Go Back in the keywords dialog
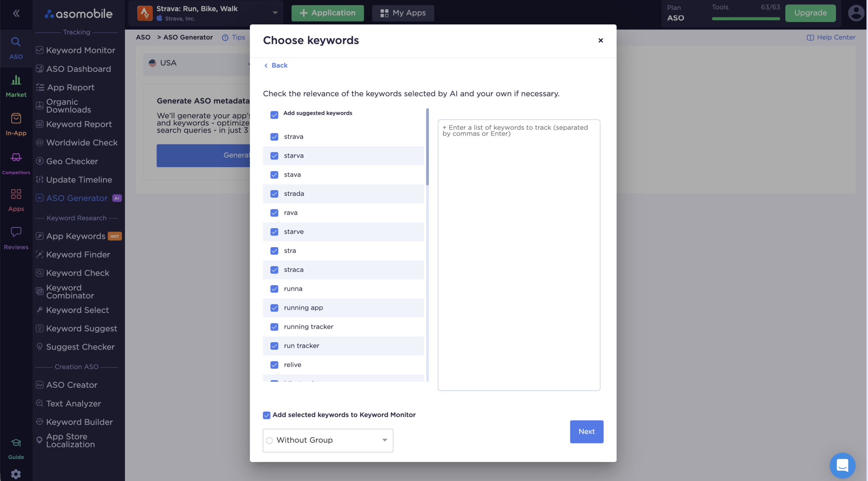868x481 pixels. 276,65
